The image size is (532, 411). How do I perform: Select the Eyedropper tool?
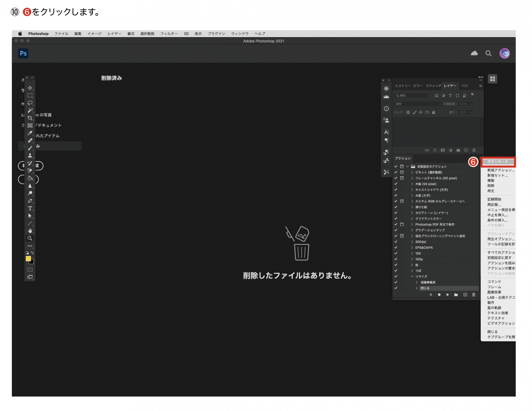[x=30, y=133]
